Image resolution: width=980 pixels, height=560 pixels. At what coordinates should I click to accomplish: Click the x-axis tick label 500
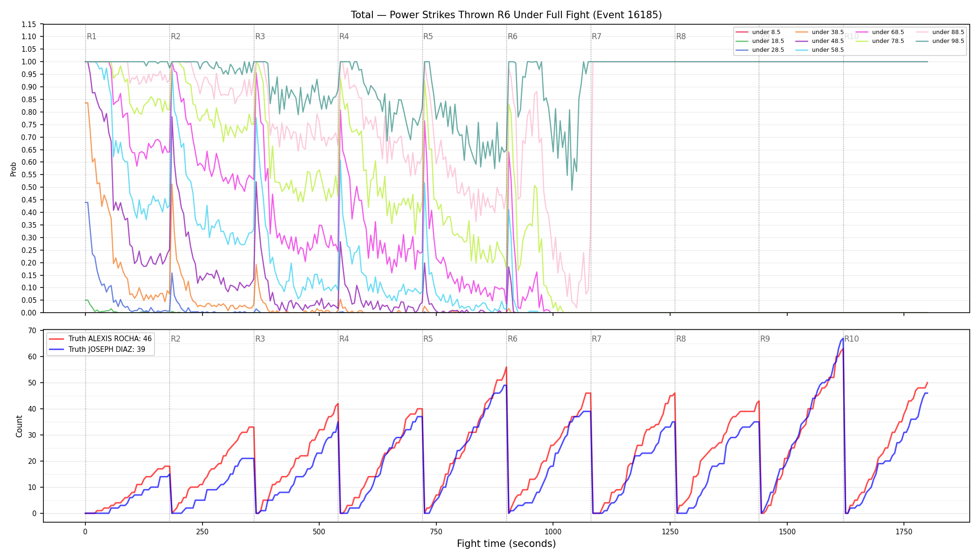tap(319, 532)
